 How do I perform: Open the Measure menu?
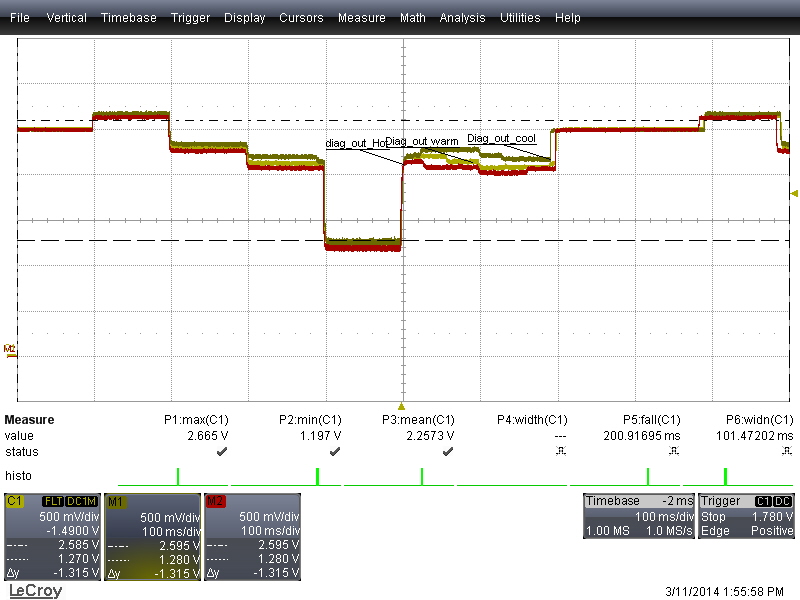pos(362,18)
